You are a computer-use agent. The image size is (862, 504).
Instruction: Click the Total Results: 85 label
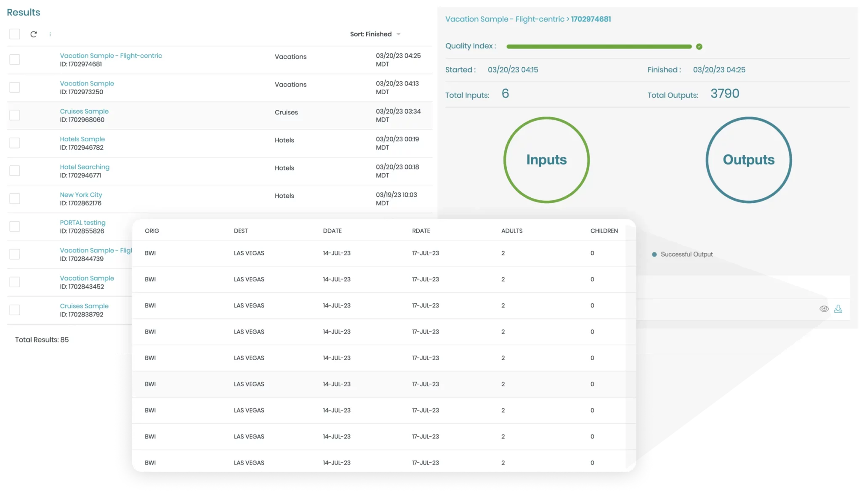pyautogui.click(x=42, y=340)
